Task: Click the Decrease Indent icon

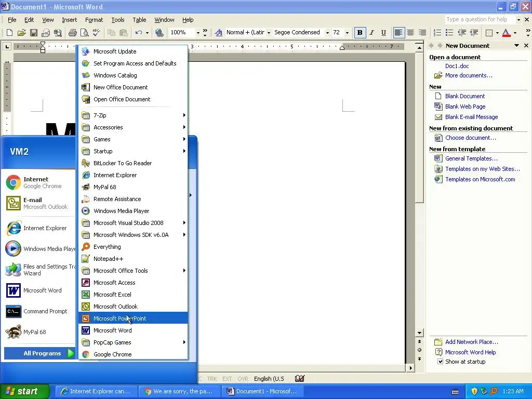Action: coord(462,33)
